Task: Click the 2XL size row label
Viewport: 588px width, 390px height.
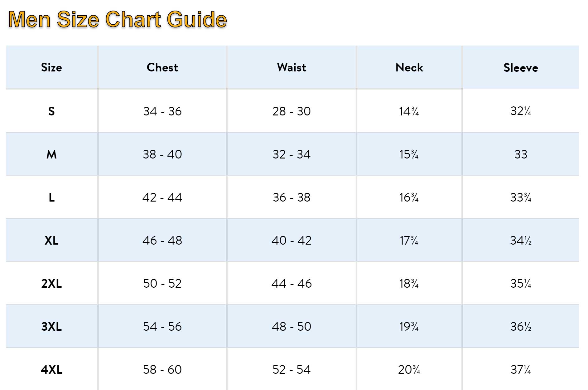Action: coord(51,283)
